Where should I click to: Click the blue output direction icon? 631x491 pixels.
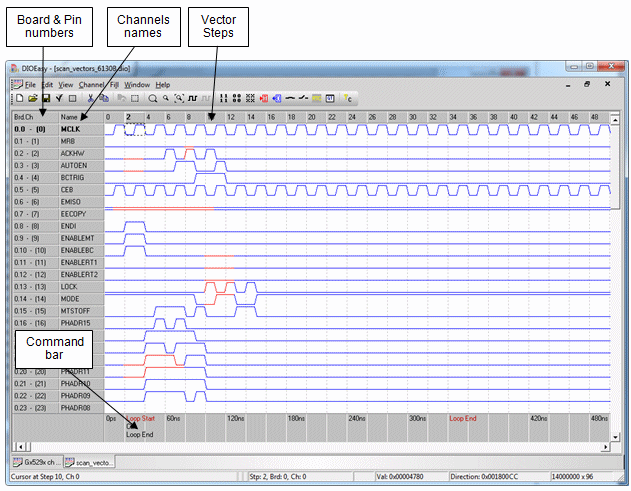[x=277, y=98]
